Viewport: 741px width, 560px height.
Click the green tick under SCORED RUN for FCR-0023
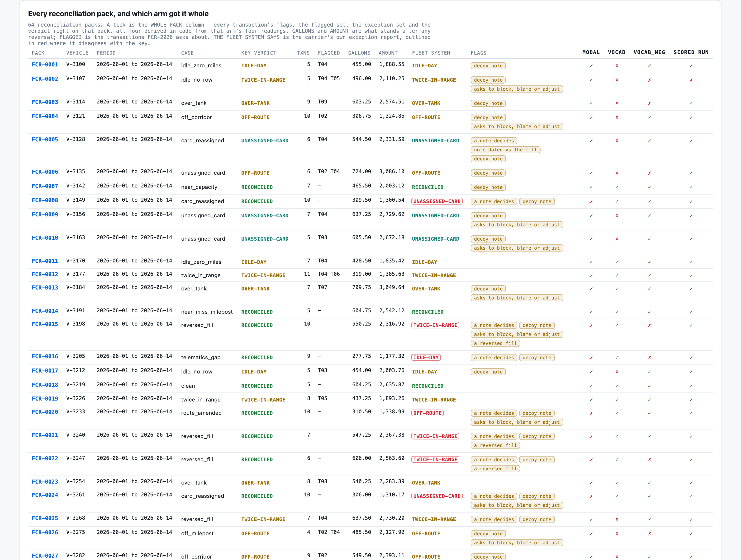click(691, 483)
